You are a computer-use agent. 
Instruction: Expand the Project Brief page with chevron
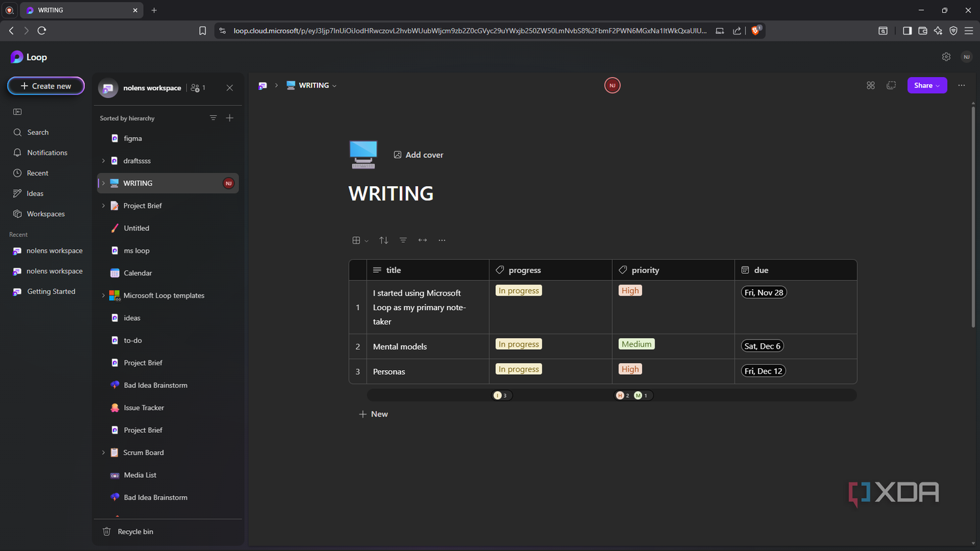click(103, 206)
